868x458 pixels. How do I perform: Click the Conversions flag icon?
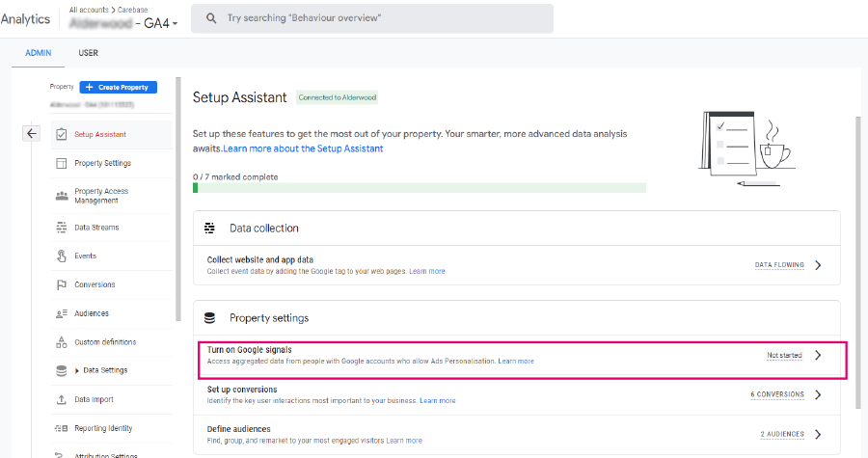tap(62, 284)
